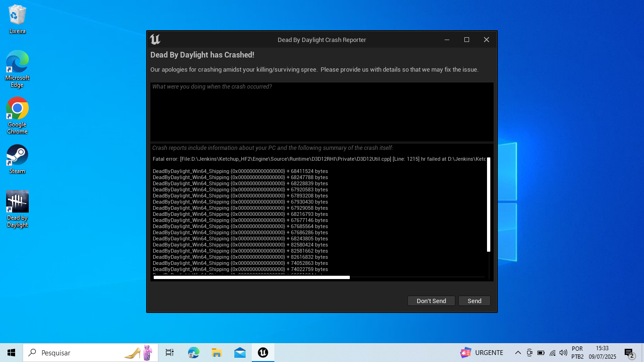
Task: Maximize the Crash Reporter window
Action: coord(467,40)
